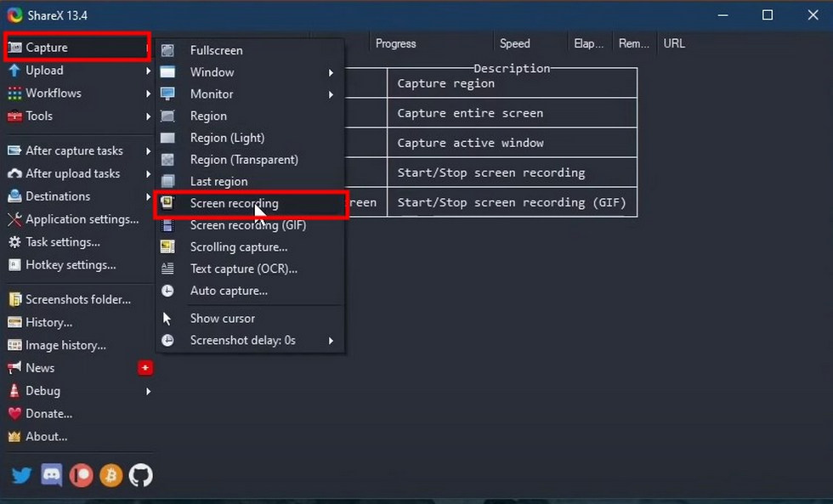833x504 pixels.
Task: Open ShareX GitHub page via the GitHub icon
Action: click(141, 475)
